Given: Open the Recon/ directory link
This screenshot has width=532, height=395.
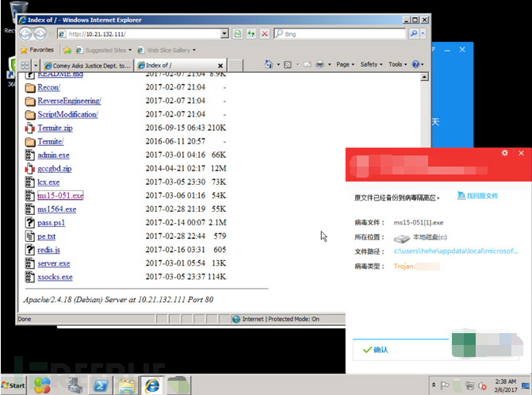Looking at the screenshot, I should [49, 87].
